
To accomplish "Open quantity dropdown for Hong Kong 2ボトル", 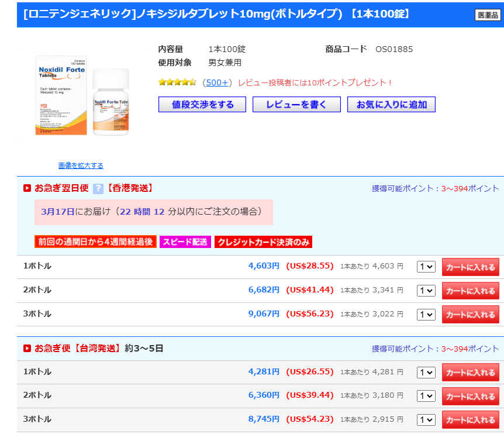I will coord(426,291).
